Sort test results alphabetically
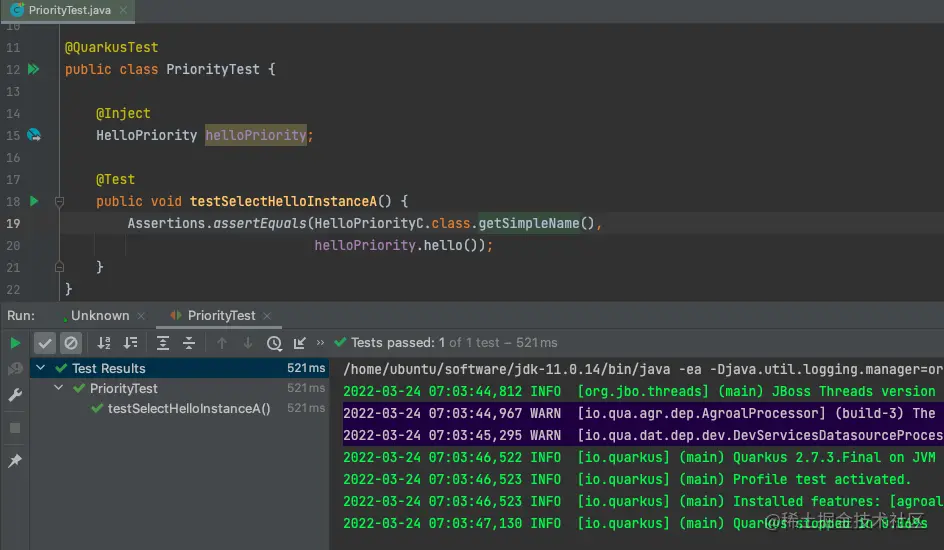 click(x=104, y=343)
